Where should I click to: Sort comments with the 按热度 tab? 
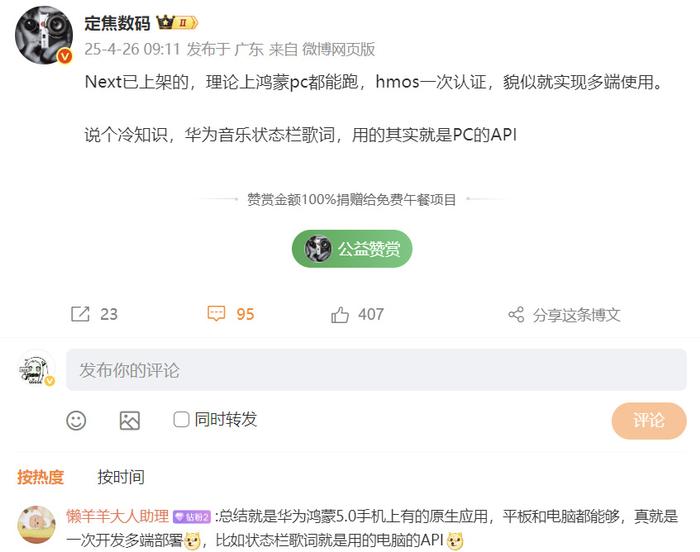(x=40, y=477)
